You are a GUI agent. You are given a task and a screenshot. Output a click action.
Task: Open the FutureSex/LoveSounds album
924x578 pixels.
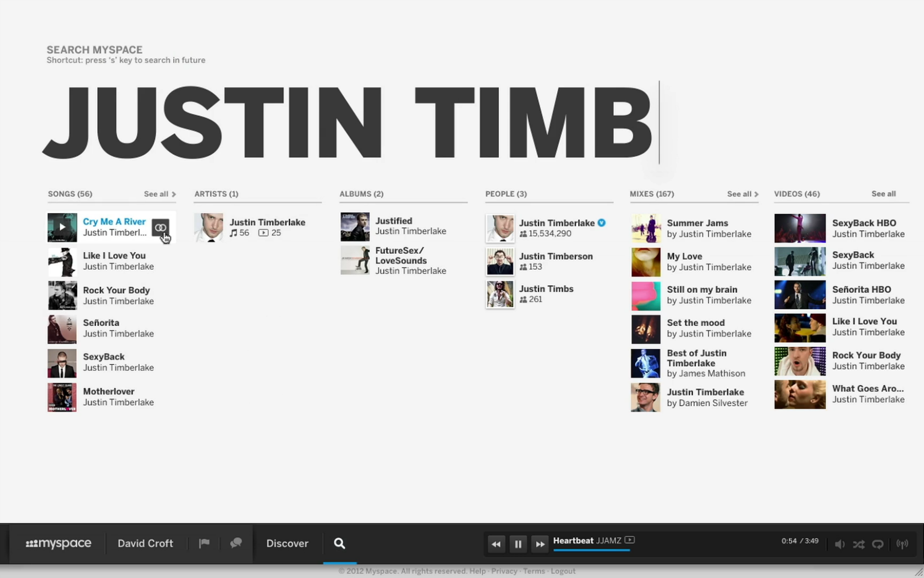click(401, 255)
